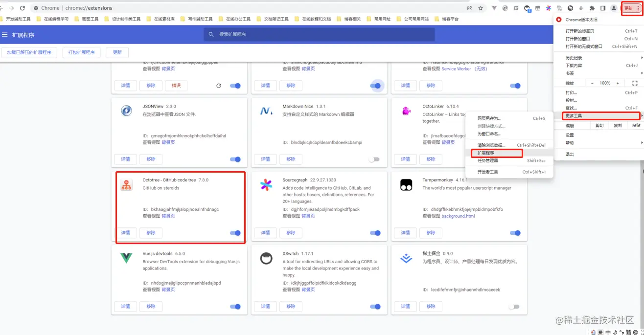Click 打包扩展程序 button
The height and width of the screenshot is (335, 644).
click(x=82, y=52)
